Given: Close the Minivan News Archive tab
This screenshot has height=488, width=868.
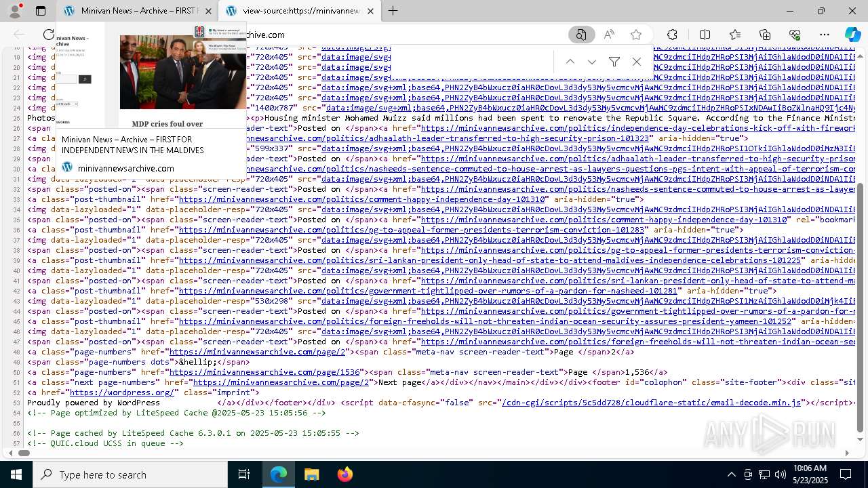Looking at the screenshot, I should click(208, 11).
